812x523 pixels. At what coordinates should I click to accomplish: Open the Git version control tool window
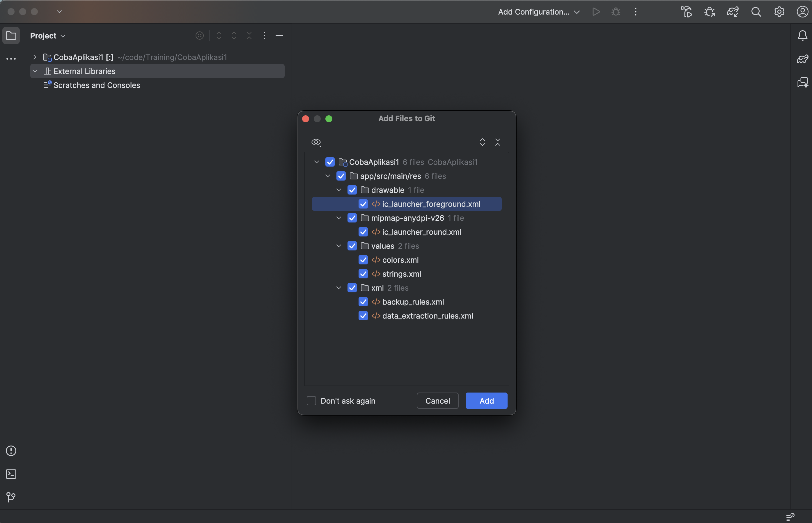coord(11,497)
